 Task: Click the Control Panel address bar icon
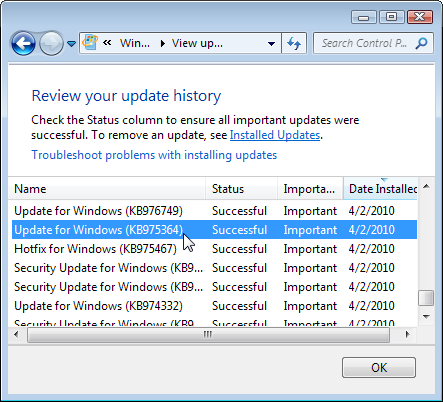(x=90, y=43)
